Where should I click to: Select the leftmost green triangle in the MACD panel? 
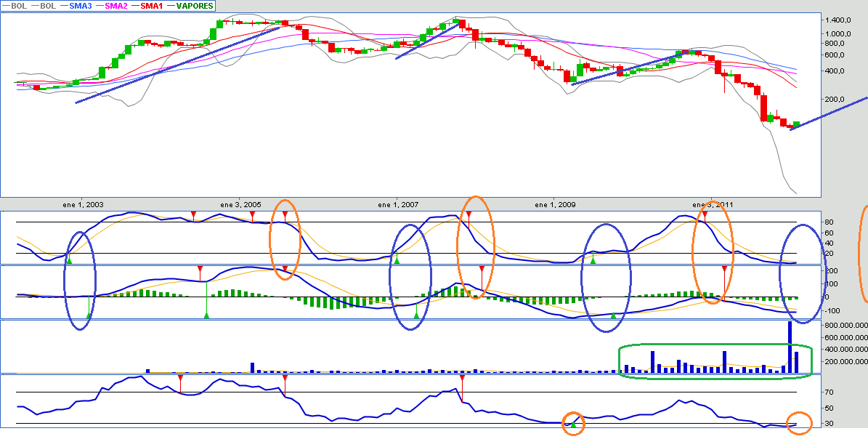[x=89, y=315]
